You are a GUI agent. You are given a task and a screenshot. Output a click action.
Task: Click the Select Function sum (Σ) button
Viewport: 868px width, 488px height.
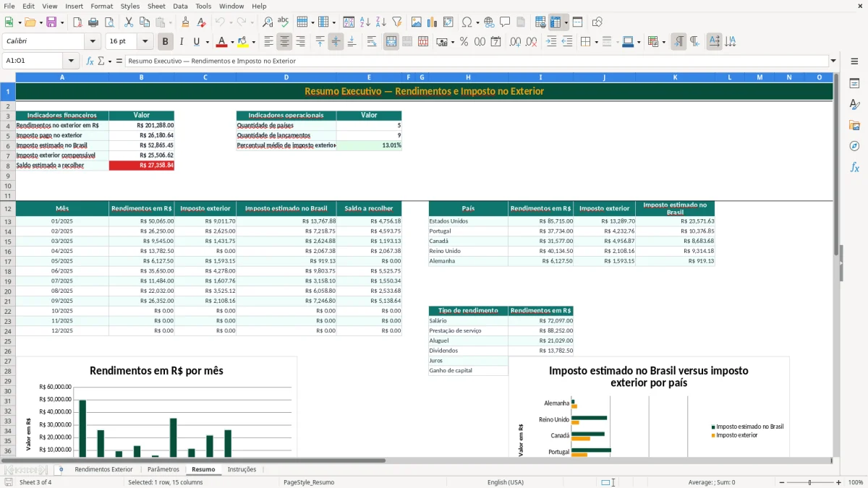point(101,61)
